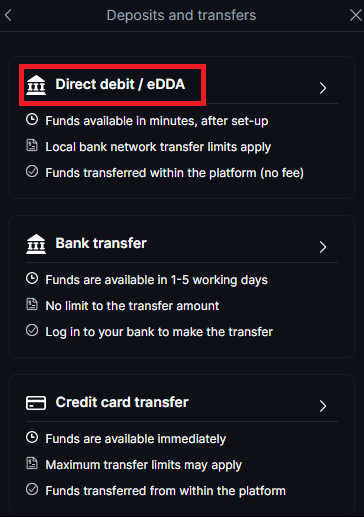
Task: Click the Bank transfer building icon
Action: (36, 244)
